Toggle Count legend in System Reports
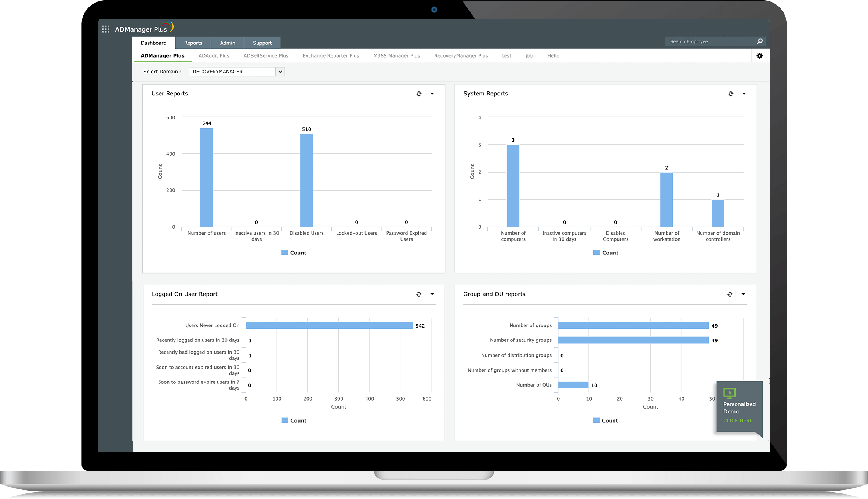The height and width of the screenshot is (499, 868). tap(610, 253)
